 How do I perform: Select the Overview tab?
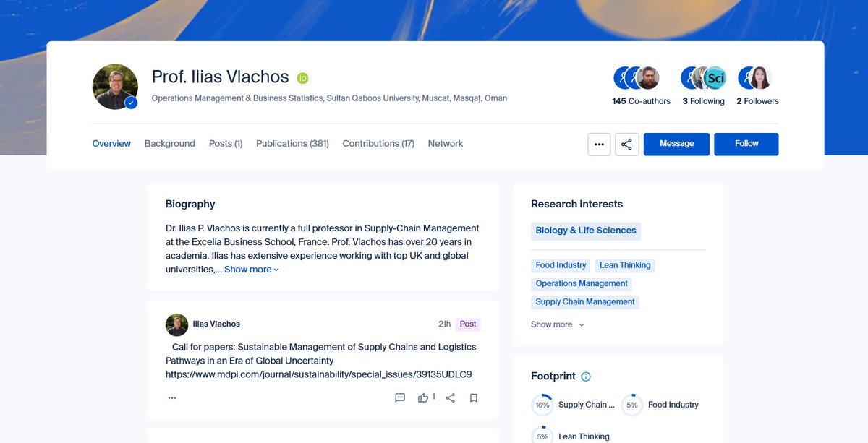(111, 144)
